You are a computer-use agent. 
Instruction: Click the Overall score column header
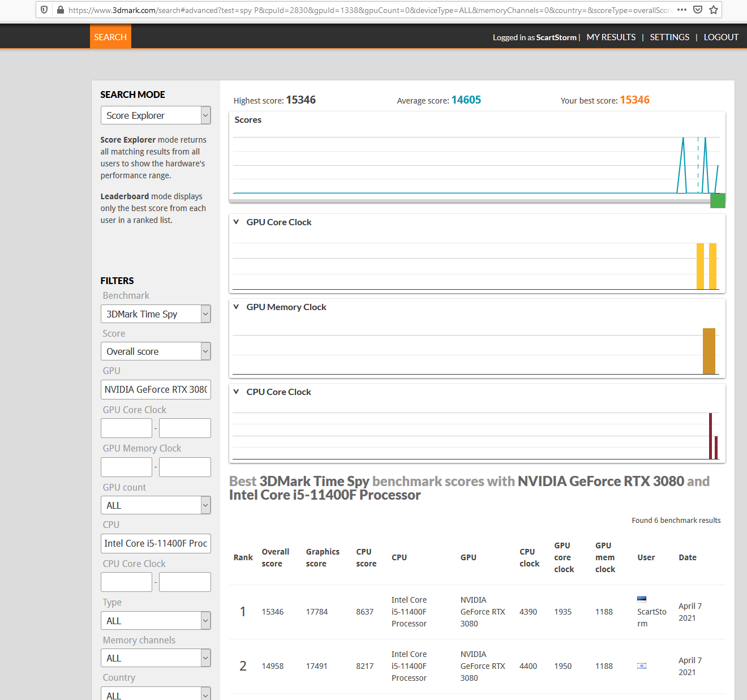275,557
